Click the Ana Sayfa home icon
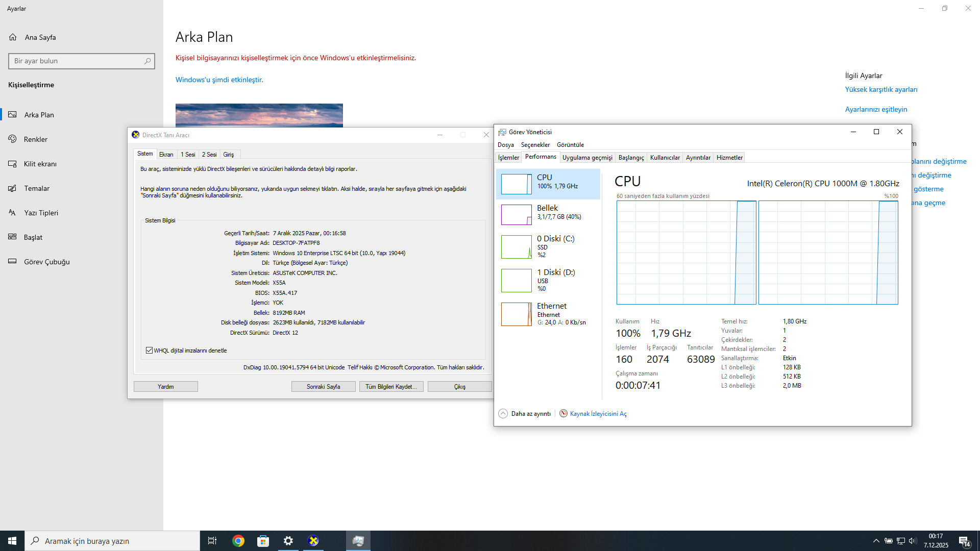 pos(13,37)
